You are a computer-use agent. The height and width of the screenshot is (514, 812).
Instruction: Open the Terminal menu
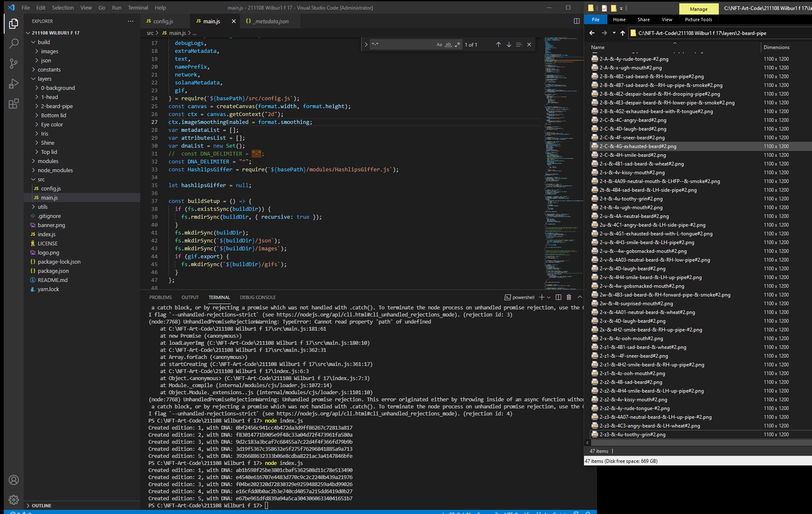(138, 7)
